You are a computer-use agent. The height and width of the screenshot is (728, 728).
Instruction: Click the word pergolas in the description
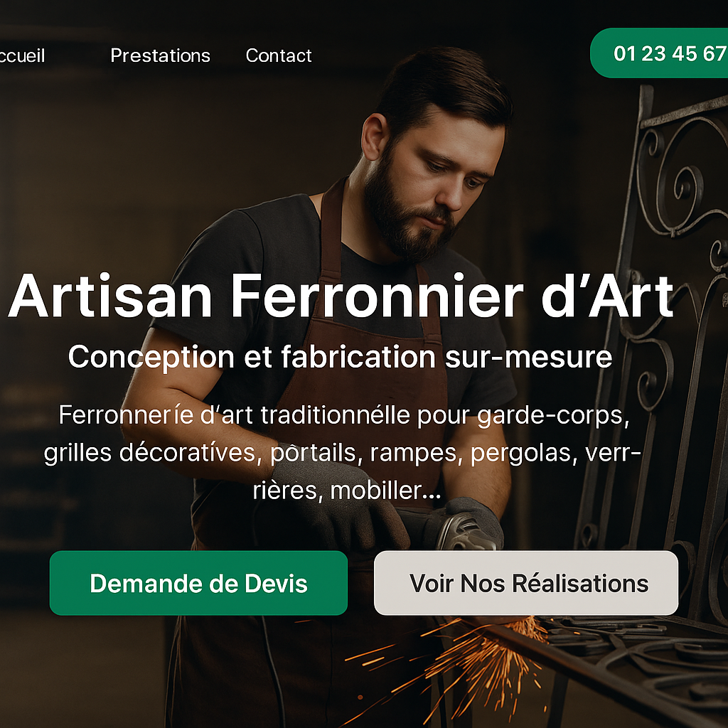coord(524,454)
